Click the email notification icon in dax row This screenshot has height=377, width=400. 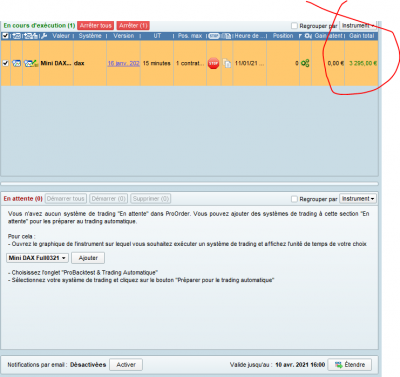click(x=16, y=63)
